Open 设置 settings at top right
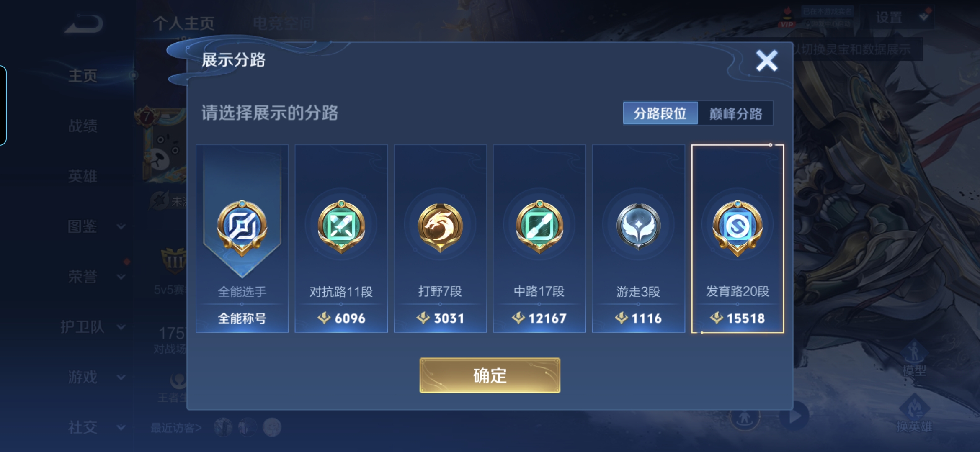Screen dimensions: 980x452 click(890, 18)
